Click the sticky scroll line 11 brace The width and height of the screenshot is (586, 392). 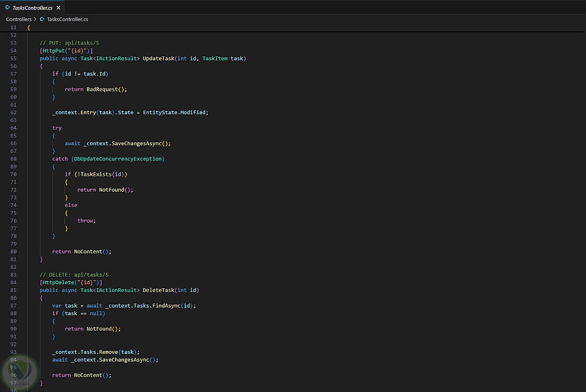click(29, 28)
